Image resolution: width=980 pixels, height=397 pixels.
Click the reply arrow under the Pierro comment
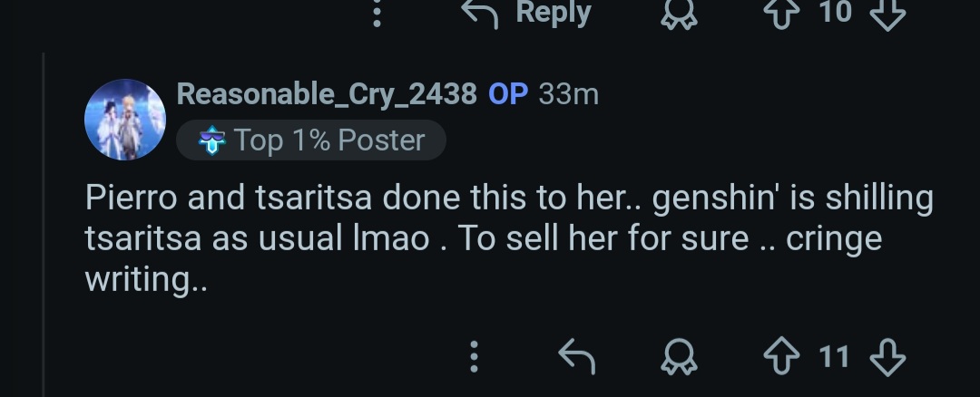[576, 357]
